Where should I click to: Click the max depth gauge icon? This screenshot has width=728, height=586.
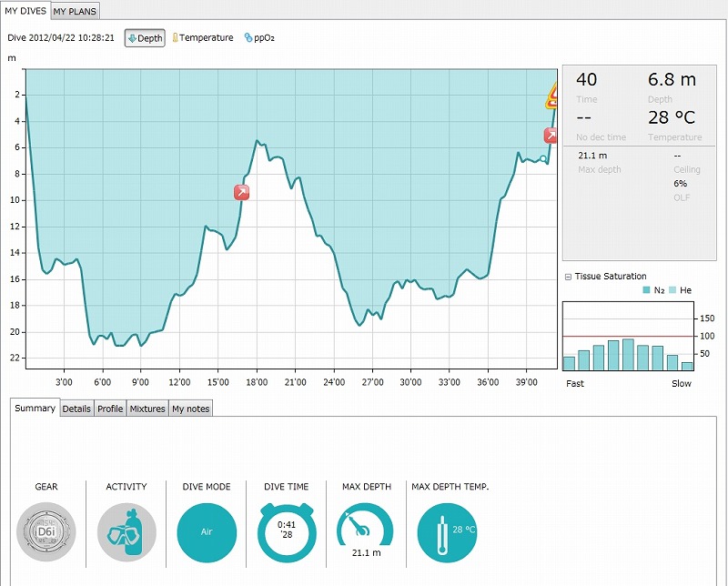[x=367, y=531]
